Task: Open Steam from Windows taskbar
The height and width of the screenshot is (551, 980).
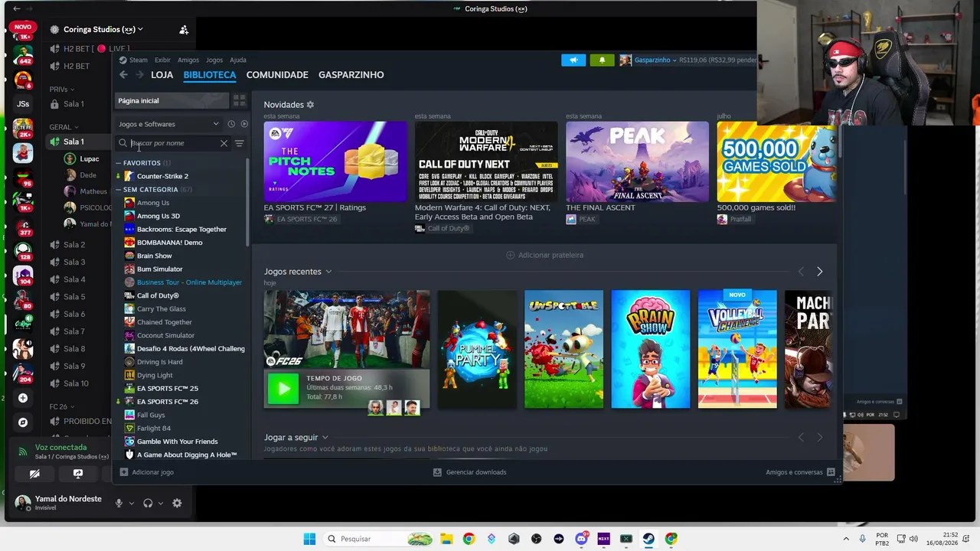Action: 648,539
